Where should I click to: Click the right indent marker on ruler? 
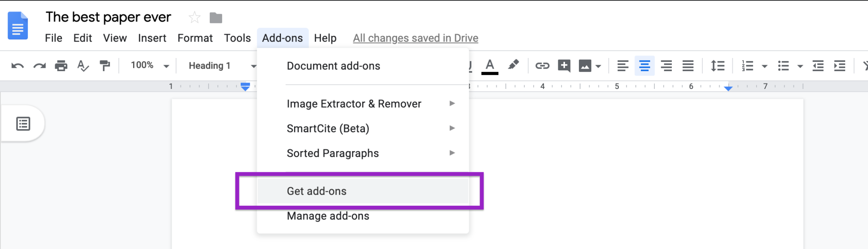click(728, 88)
